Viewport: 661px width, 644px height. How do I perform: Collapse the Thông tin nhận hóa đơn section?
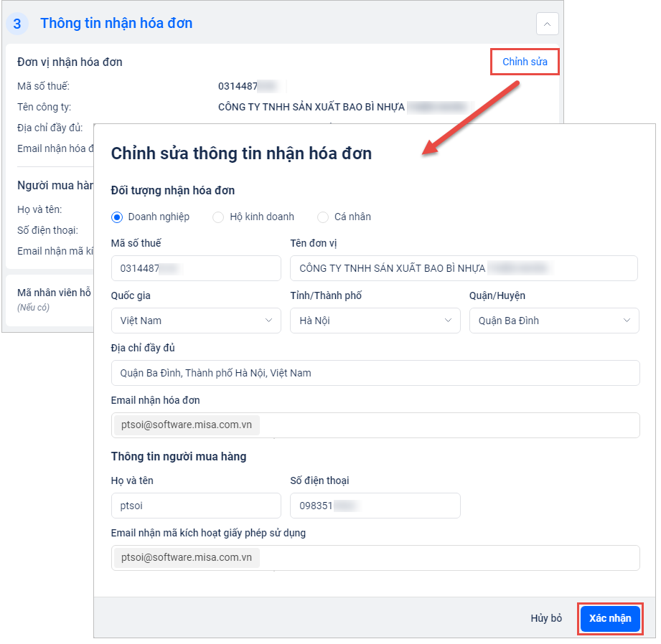coord(547,24)
